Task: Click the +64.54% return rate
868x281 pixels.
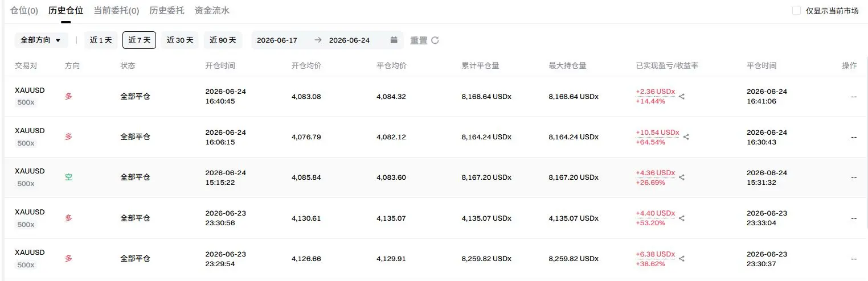Action: coord(650,142)
